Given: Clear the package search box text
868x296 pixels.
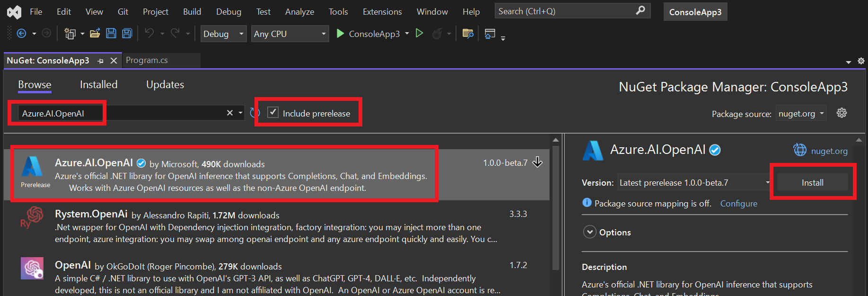Looking at the screenshot, I should click(230, 113).
